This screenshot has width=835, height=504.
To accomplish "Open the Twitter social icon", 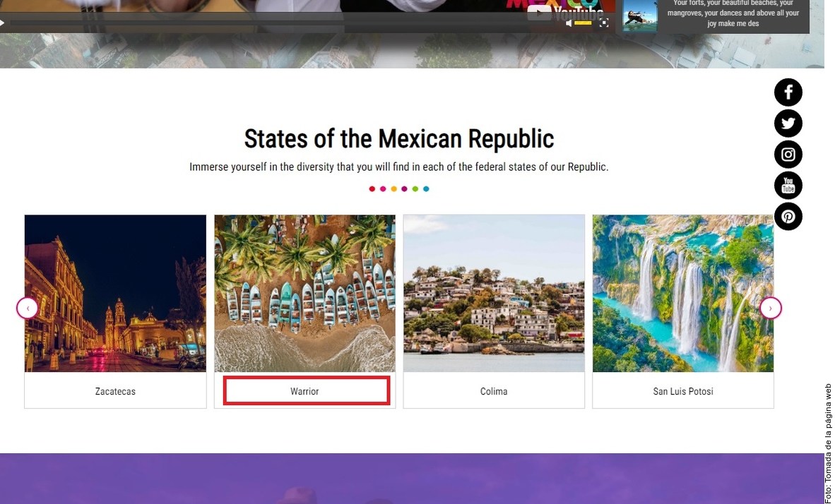I will coord(788,124).
